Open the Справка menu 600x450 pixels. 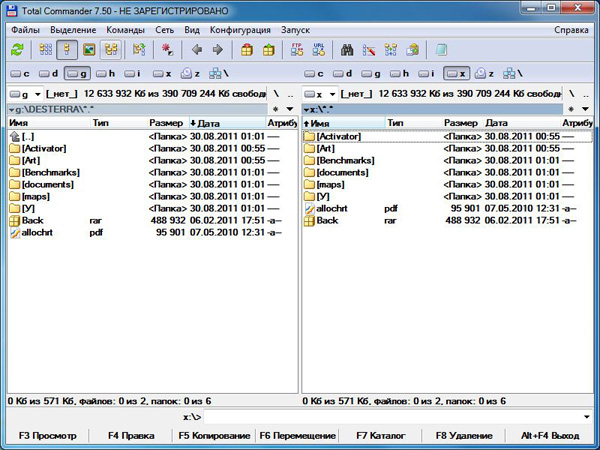(x=571, y=30)
